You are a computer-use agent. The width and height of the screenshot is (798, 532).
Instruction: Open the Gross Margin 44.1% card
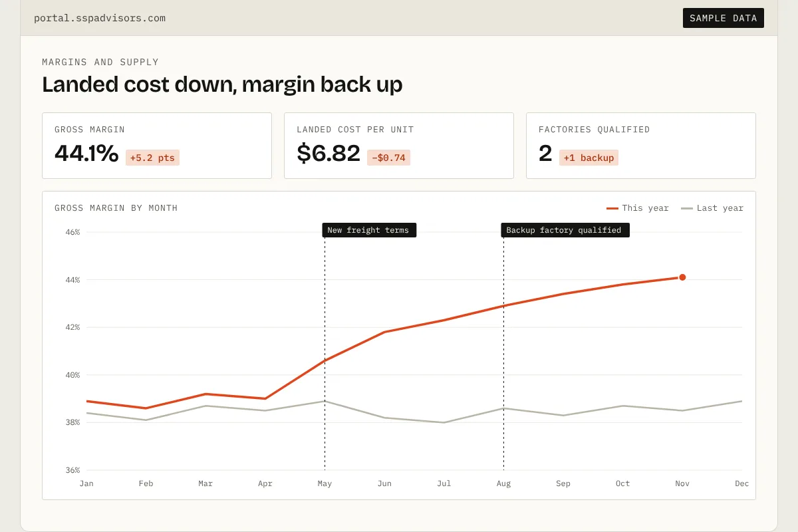[x=157, y=146]
